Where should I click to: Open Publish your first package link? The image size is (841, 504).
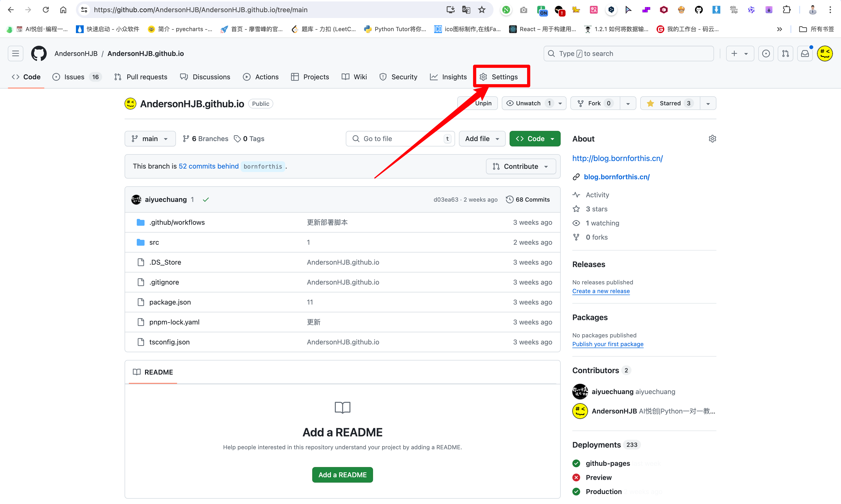tap(608, 344)
